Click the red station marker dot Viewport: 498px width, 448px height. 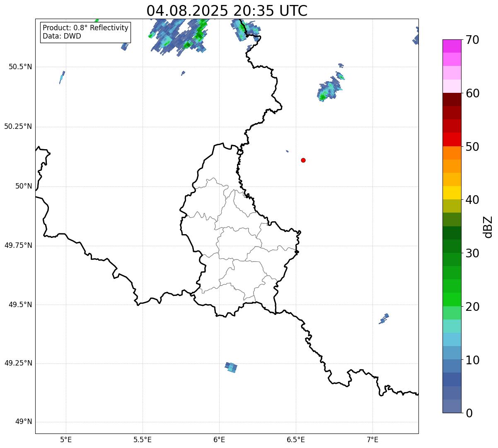303,160
